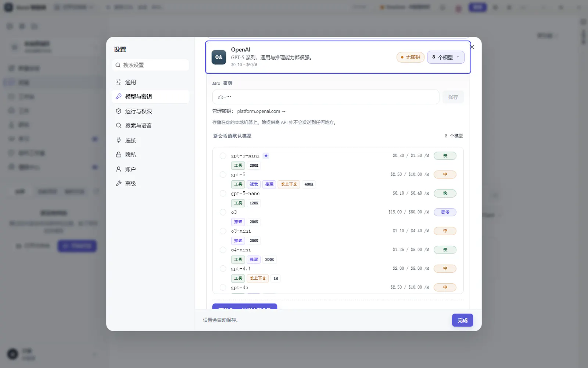Click the 无密钥 status badge
The width and height of the screenshot is (588, 368).
410,57
